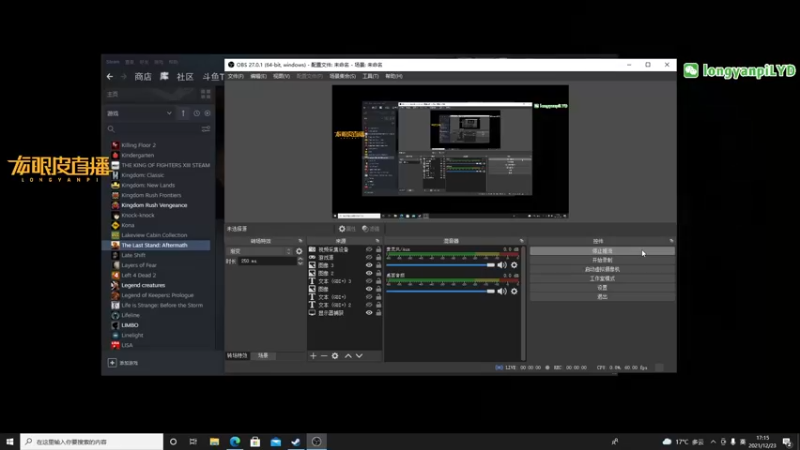Image resolution: width=800 pixels, height=450 pixels.
Task: Open the 视图(V) menu in OBS
Action: (x=281, y=76)
